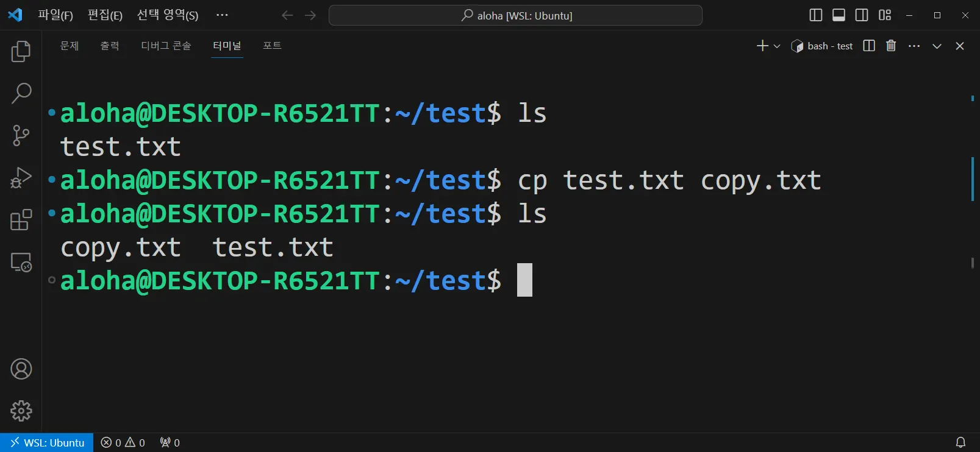980x452 pixels.
Task: Open Source Control view
Action: (x=21, y=135)
